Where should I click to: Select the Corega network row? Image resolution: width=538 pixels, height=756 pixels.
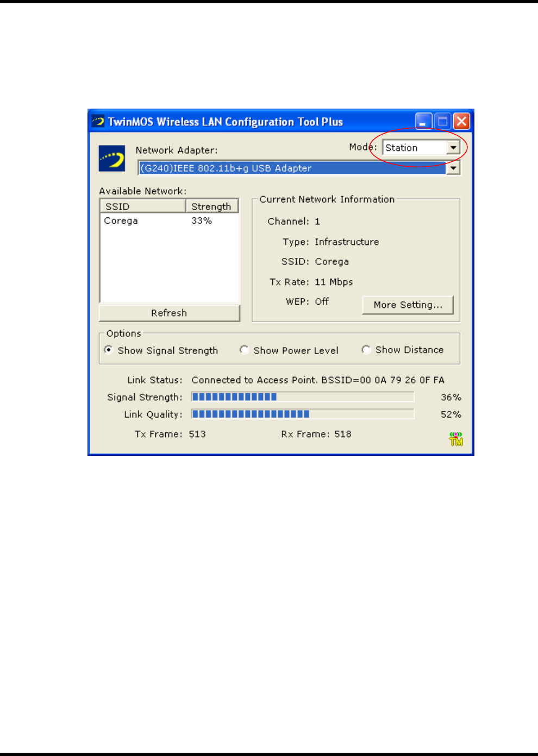(x=170, y=220)
